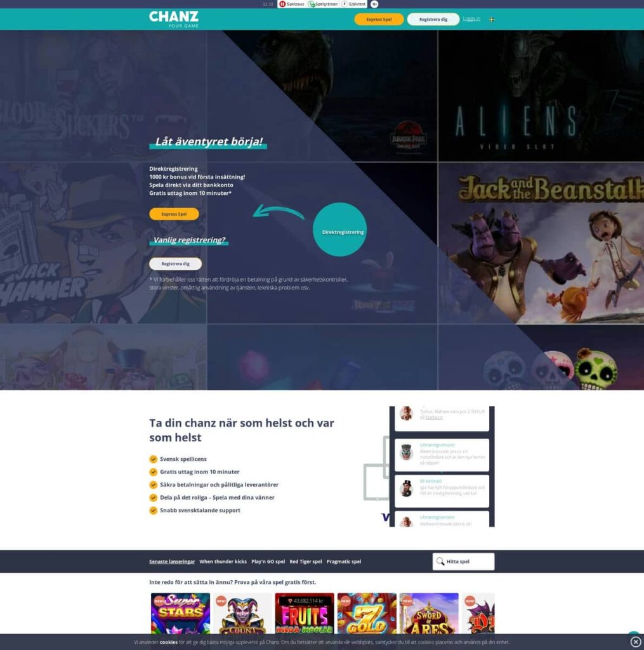The image size is (644, 650).
Task: Open Sword of Ares game thumbnail
Action: (429, 613)
